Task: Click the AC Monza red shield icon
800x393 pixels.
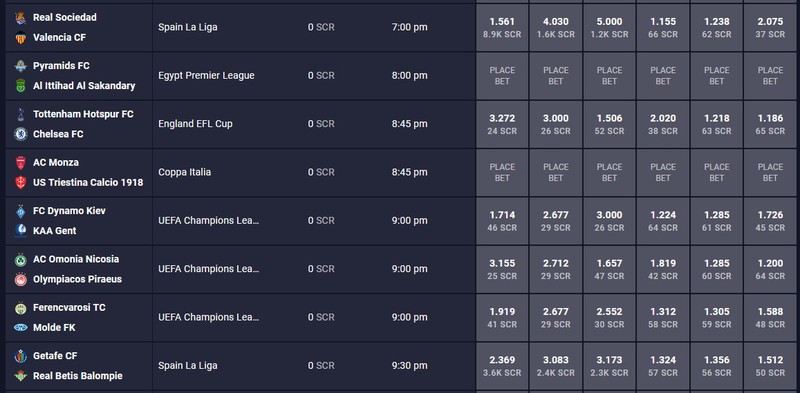Action: coord(20,163)
